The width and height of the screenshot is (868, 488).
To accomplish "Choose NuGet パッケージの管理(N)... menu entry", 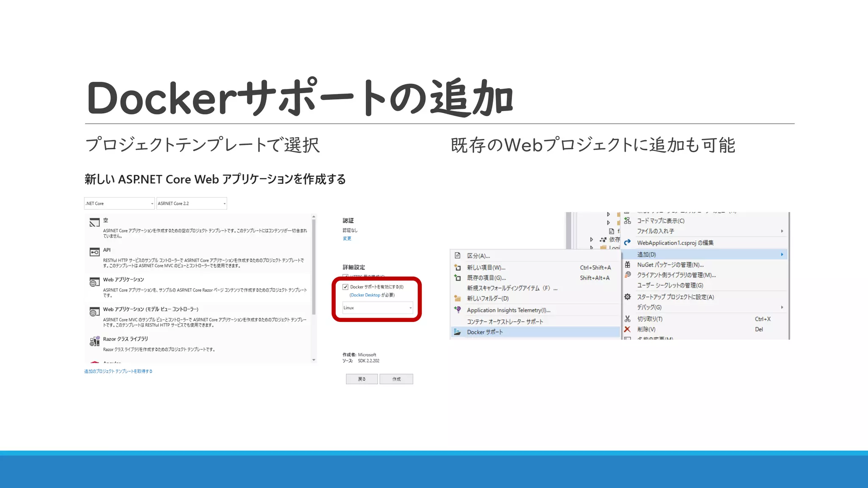I will click(704, 265).
